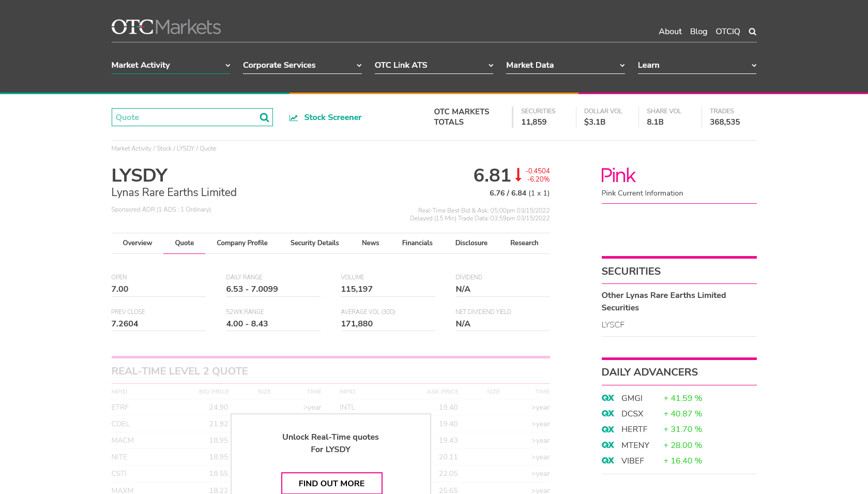Click the QX icon beside HERTF
The width and height of the screenshot is (868, 494).
[608, 429]
